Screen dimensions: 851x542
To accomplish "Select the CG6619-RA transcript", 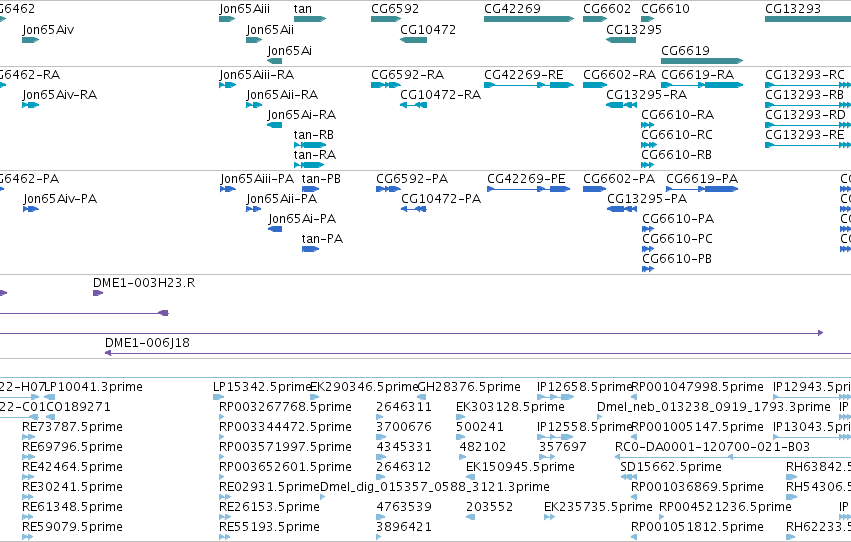I will click(x=702, y=85).
